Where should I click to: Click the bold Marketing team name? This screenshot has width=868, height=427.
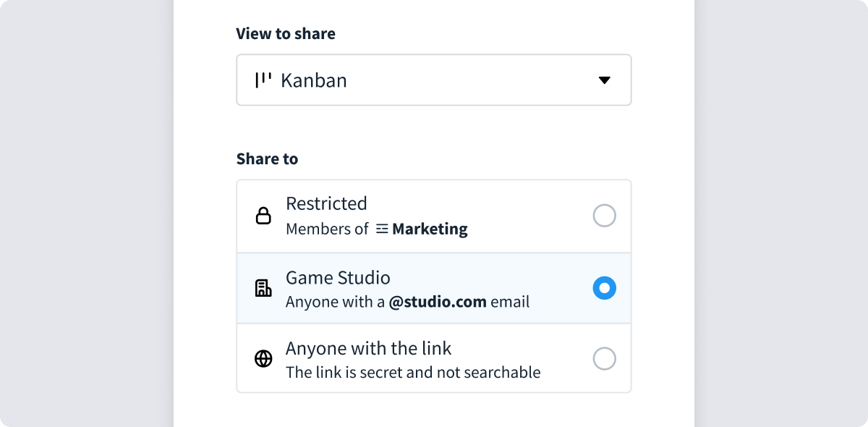(430, 229)
